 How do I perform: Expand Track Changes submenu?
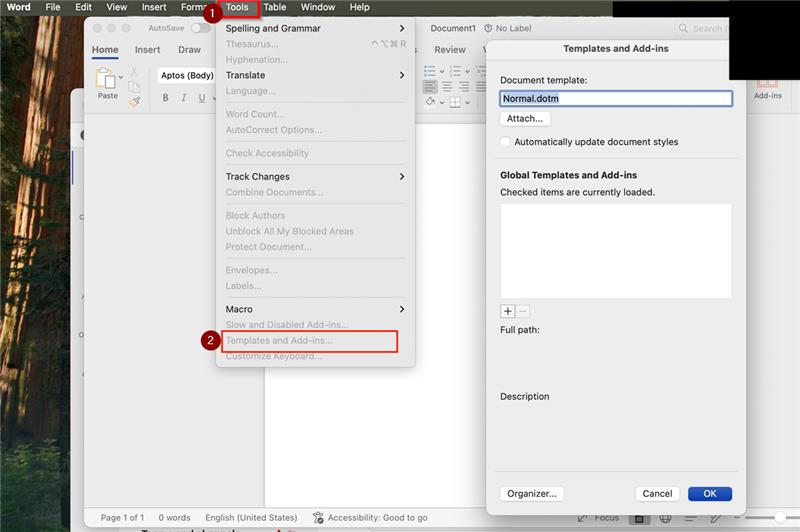tap(402, 176)
